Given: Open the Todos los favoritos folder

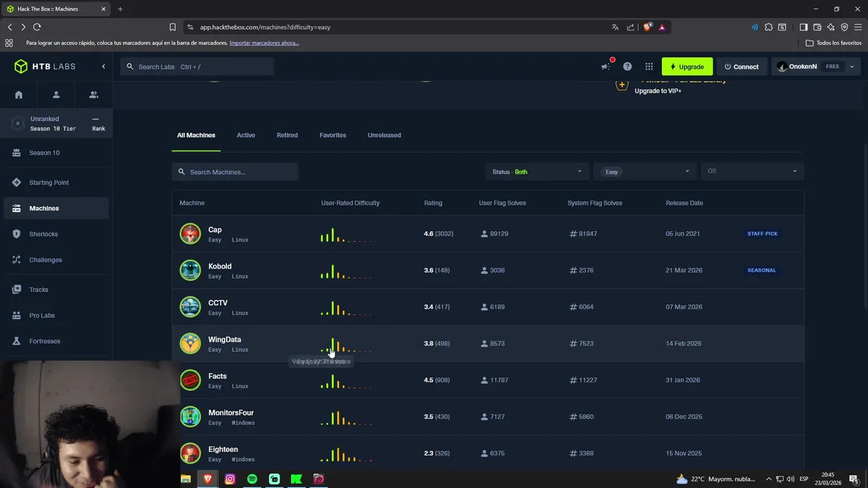Looking at the screenshot, I should point(833,43).
